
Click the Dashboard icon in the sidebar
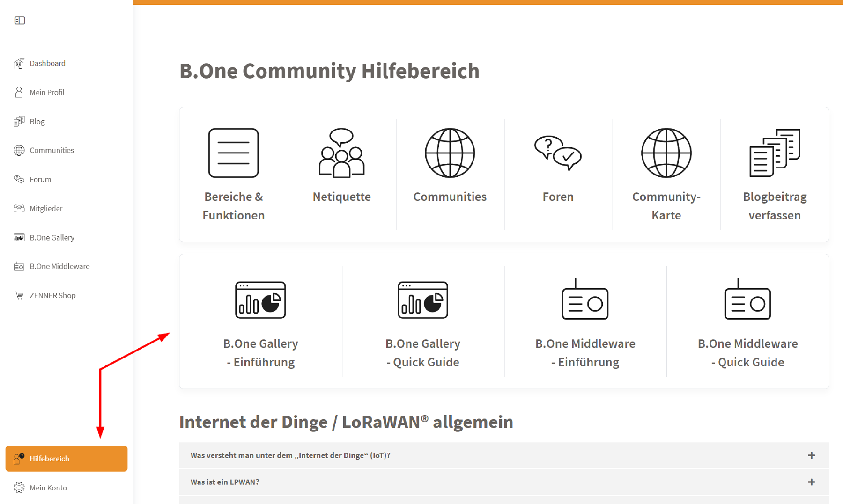[19, 63]
